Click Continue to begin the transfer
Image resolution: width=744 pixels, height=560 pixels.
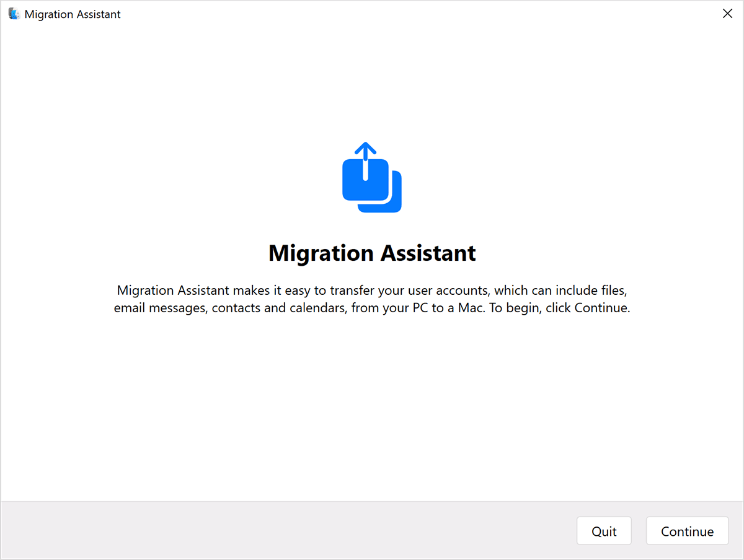687,531
